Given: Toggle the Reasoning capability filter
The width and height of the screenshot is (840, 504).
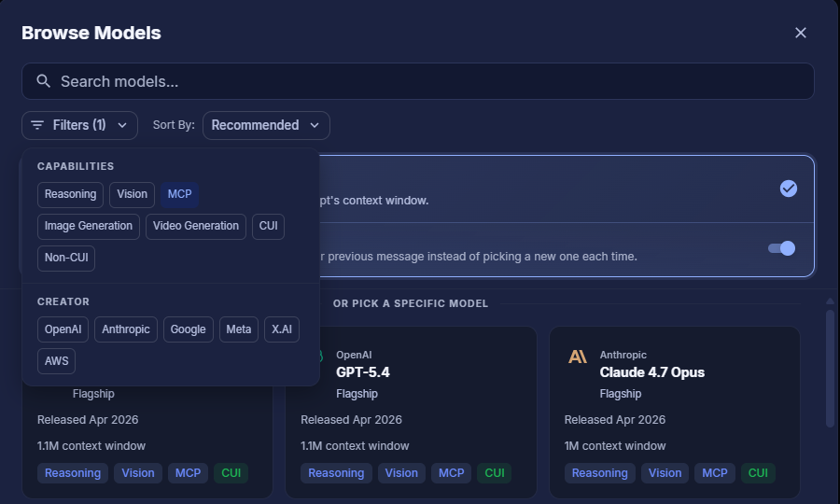Looking at the screenshot, I should pos(70,194).
